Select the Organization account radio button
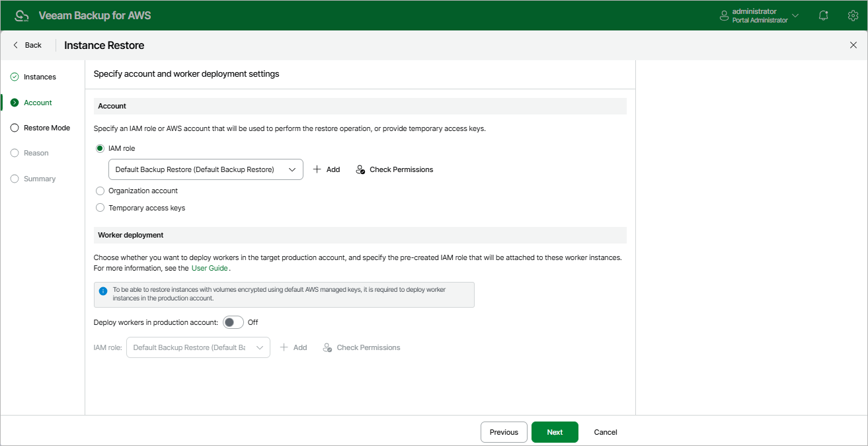The height and width of the screenshot is (446, 868). (x=100, y=191)
